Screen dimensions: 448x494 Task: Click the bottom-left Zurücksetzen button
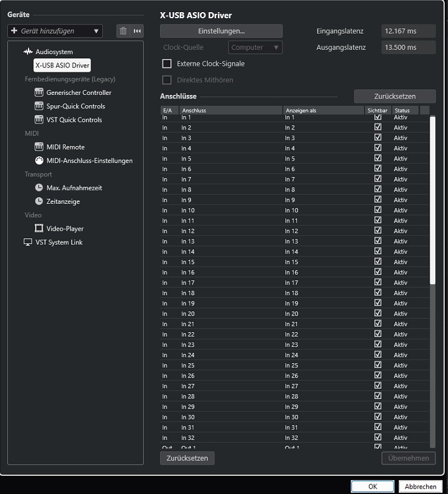click(187, 458)
